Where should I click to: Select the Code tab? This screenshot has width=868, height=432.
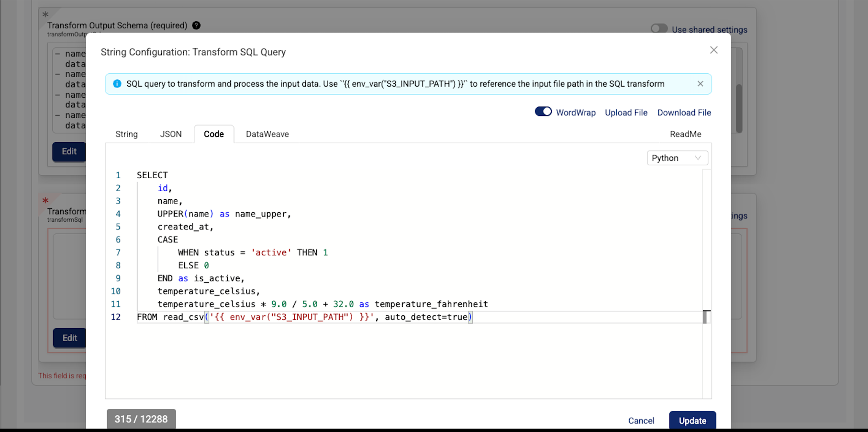[214, 134]
